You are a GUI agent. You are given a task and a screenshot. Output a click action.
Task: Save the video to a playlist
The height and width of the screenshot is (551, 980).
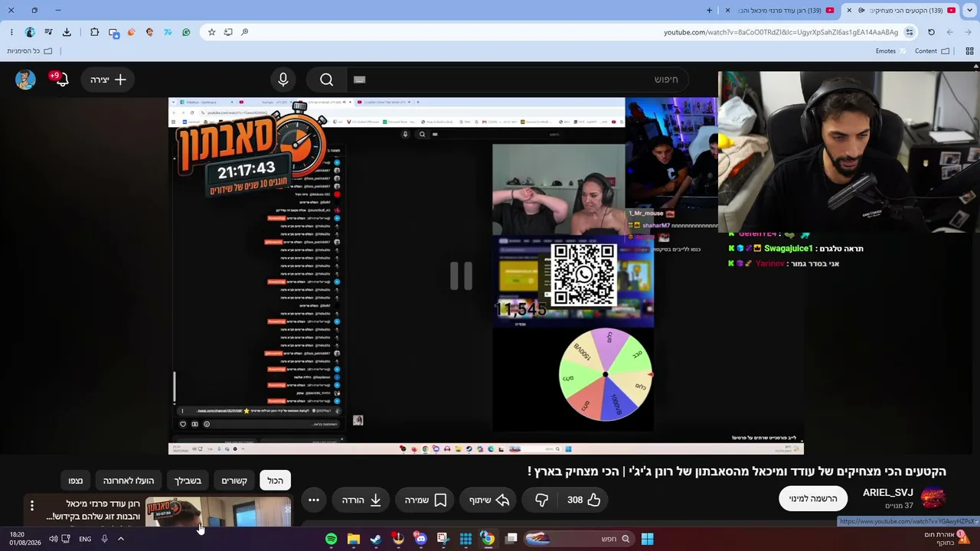426,500
